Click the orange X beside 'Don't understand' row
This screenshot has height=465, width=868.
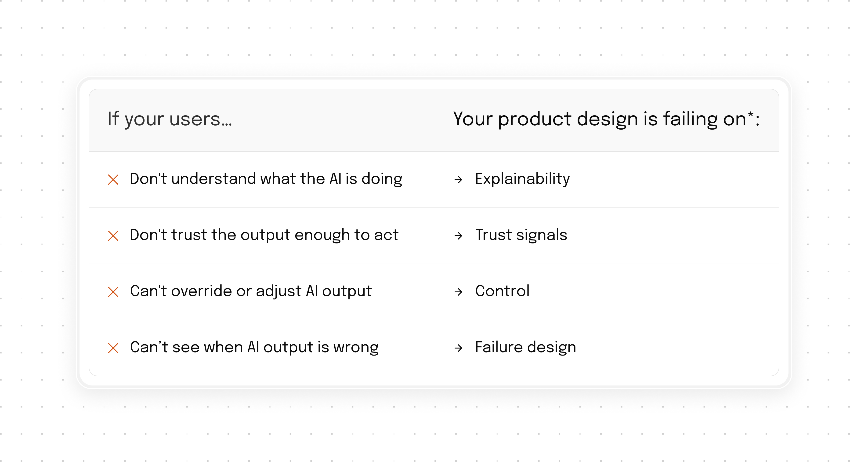click(113, 180)
